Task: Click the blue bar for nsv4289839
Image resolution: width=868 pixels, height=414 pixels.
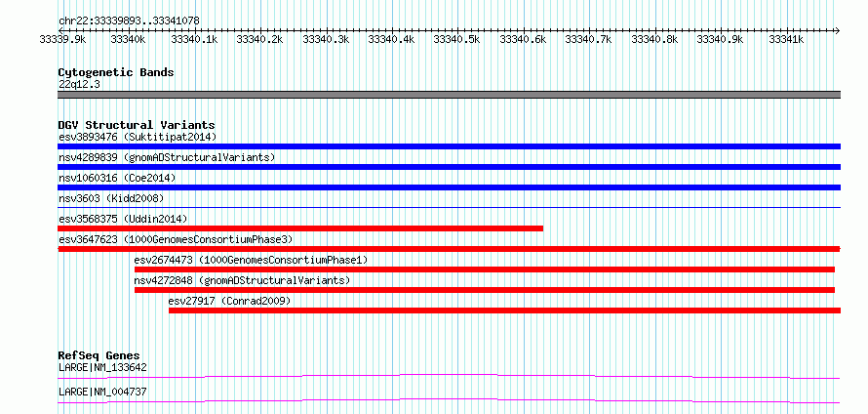Action: pos(449,167)
